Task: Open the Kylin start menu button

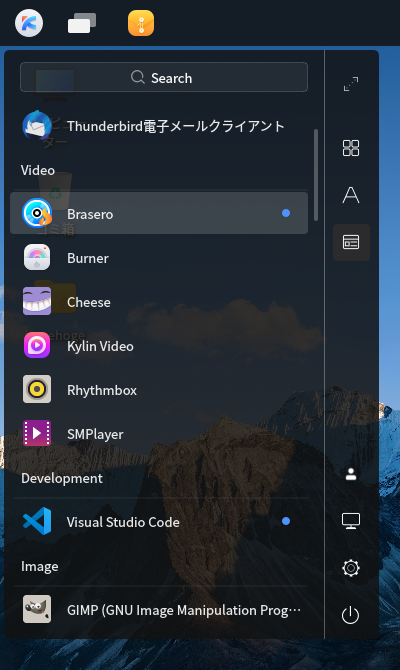Action: [x=29, y=23]
